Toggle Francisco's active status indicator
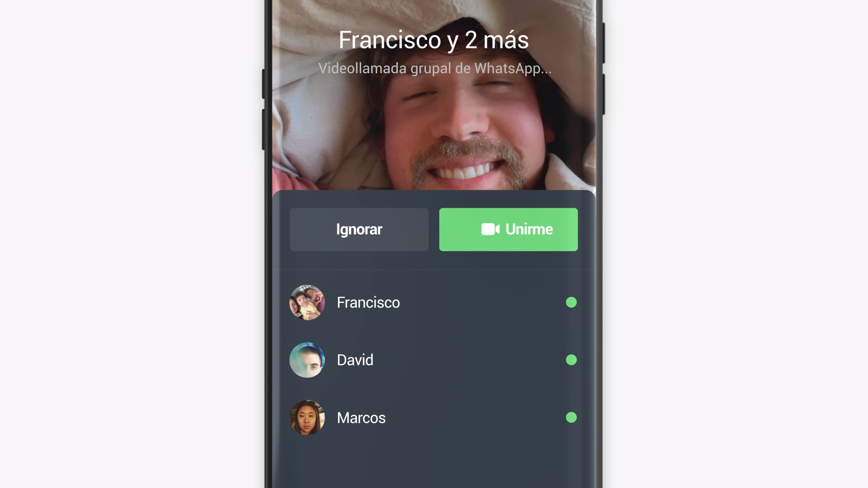 [571, 303]
